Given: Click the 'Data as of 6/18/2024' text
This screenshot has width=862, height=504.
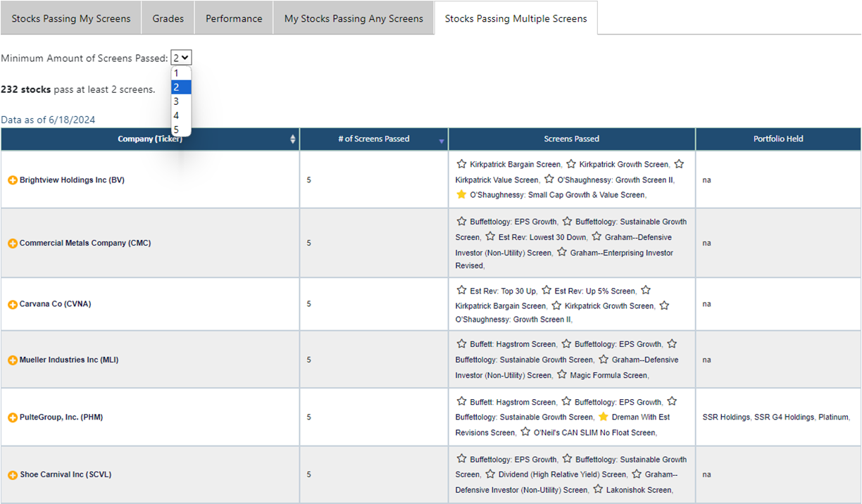Looking at the screenshot, I should click(x=48, y=120).
